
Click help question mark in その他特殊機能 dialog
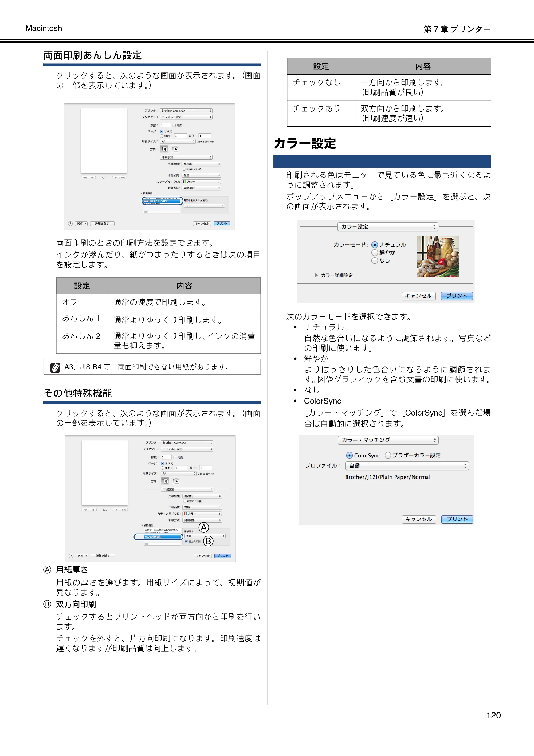(x=71, y=556)
